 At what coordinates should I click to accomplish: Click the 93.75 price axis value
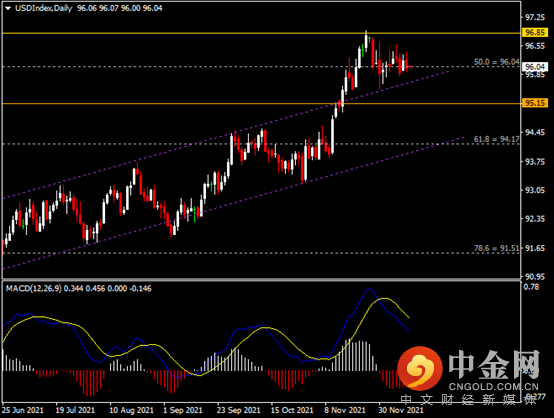point(535,161)
